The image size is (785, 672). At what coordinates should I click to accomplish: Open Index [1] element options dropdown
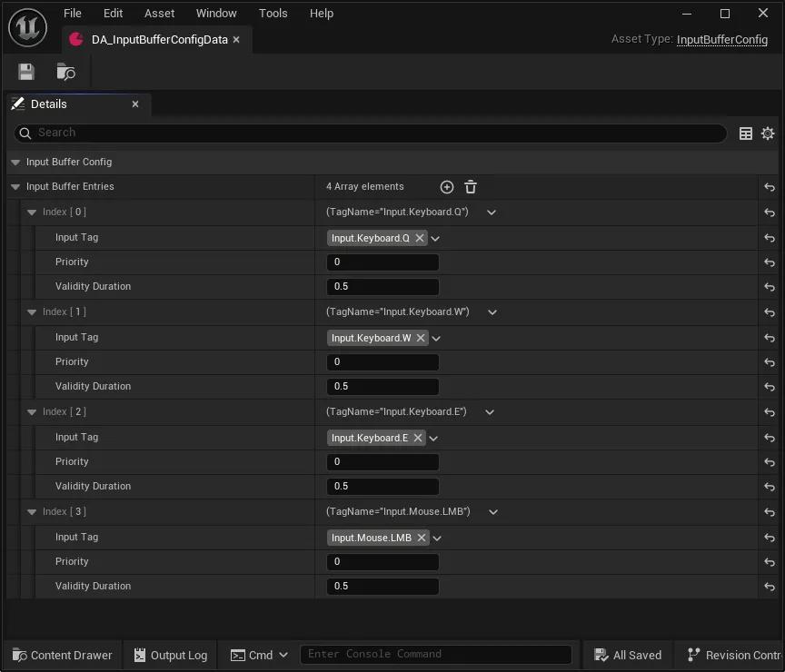pos(492,312)
